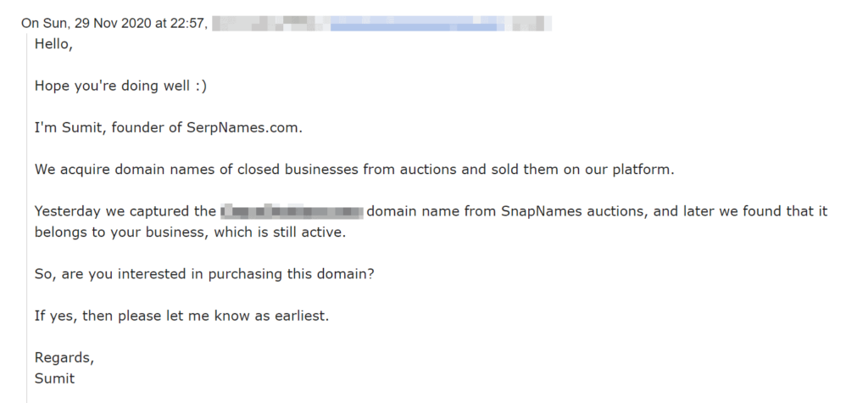This screenshot has height=403, width=868.
Task: Click the "22:57" time in the header
Action: (187, 24)
